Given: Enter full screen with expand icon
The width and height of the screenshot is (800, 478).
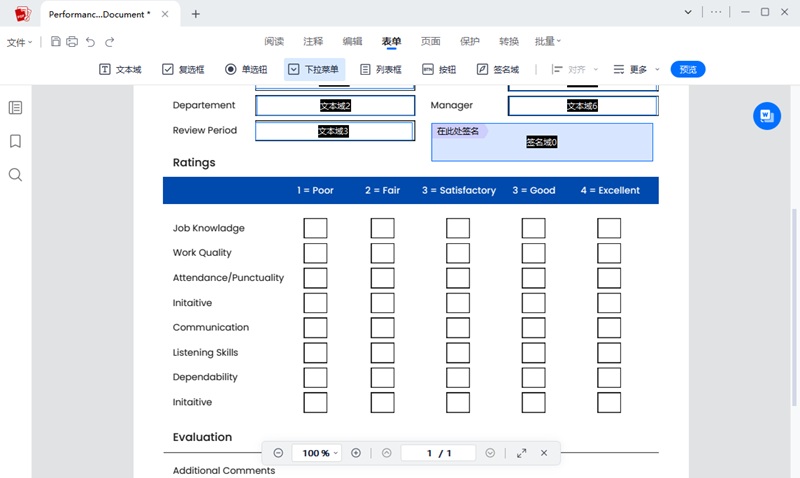Looking at the screenshot, I should point(521,453).
